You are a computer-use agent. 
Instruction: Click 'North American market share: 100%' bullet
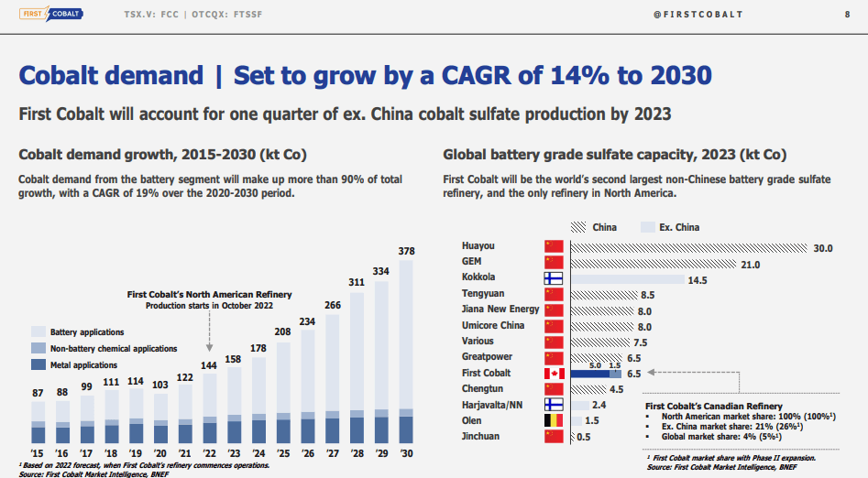[x=749, y=417]
